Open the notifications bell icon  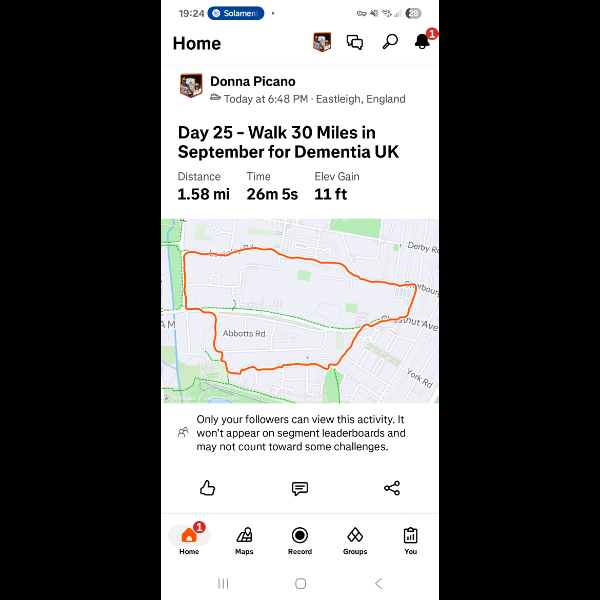422,41
